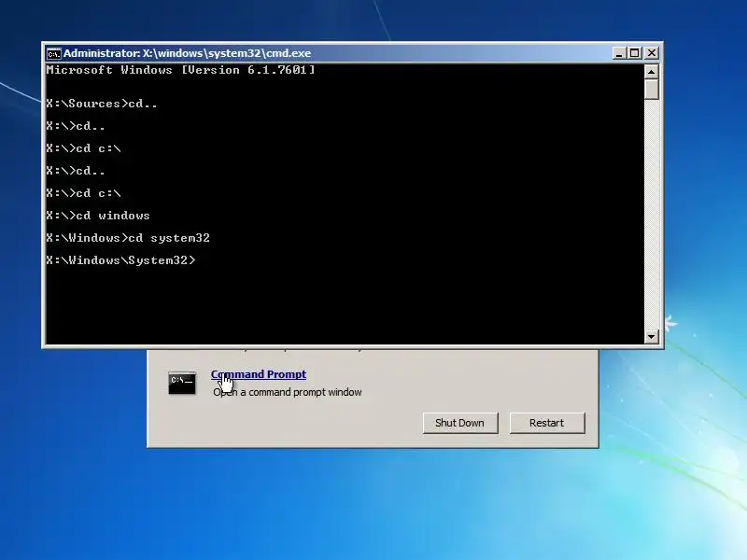Click the 'X:\Sources>cd..' line

[x=102, y=104]
